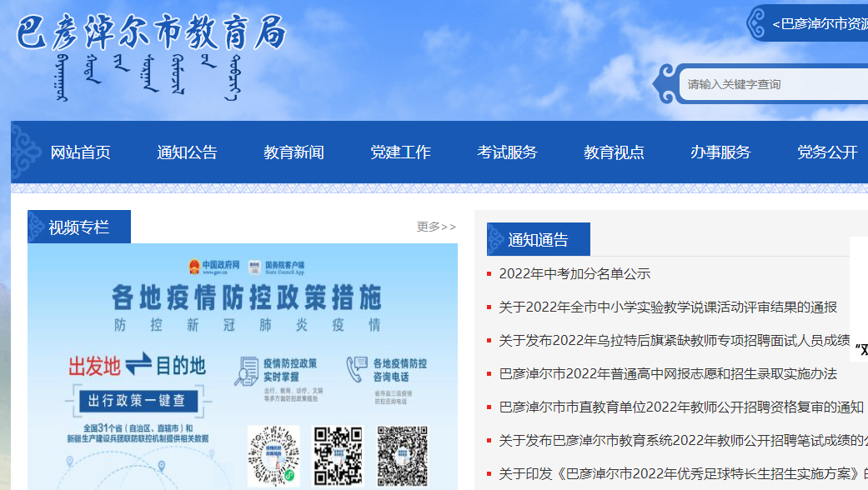Open the 党建工作 navigation item
868x490 pixels.
[x=401, y=152]
